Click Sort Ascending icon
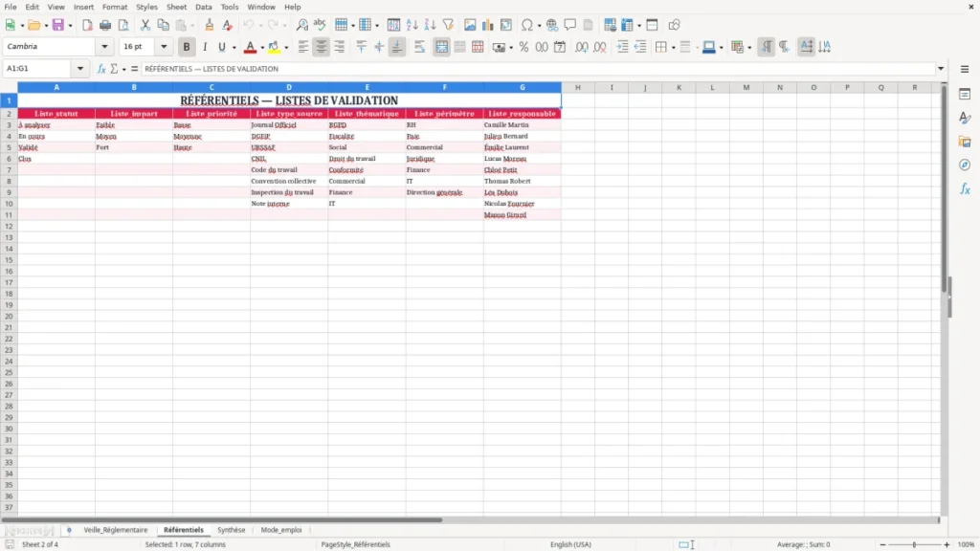Screen dimensions: 980x551 click(412, 25)
